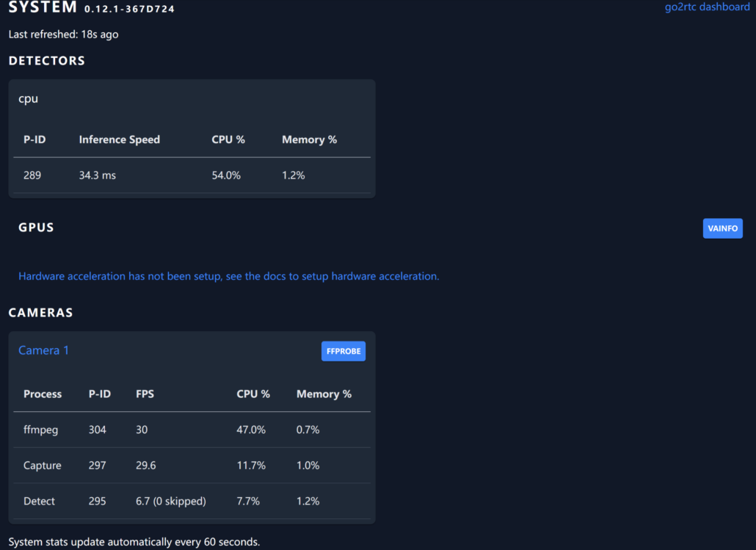Click the VAINFO button
Viewport: 756px width, 550px height.
(x=722, y=228)
